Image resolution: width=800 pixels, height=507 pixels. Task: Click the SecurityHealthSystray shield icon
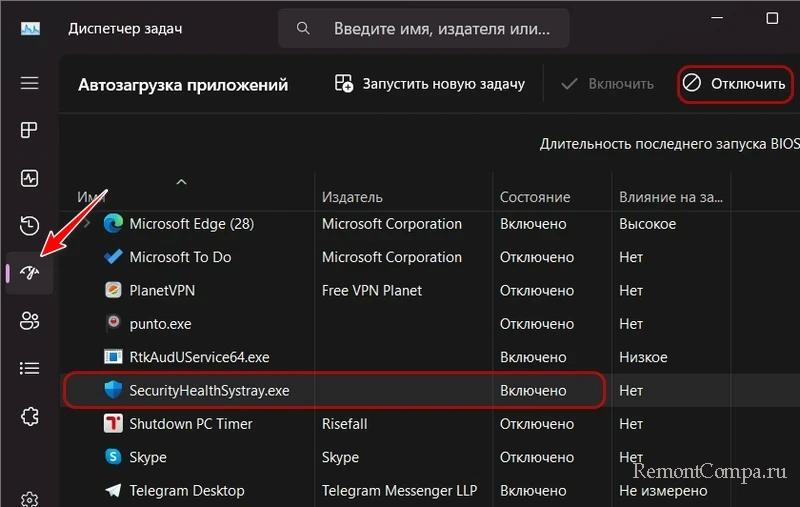point(113,390)
